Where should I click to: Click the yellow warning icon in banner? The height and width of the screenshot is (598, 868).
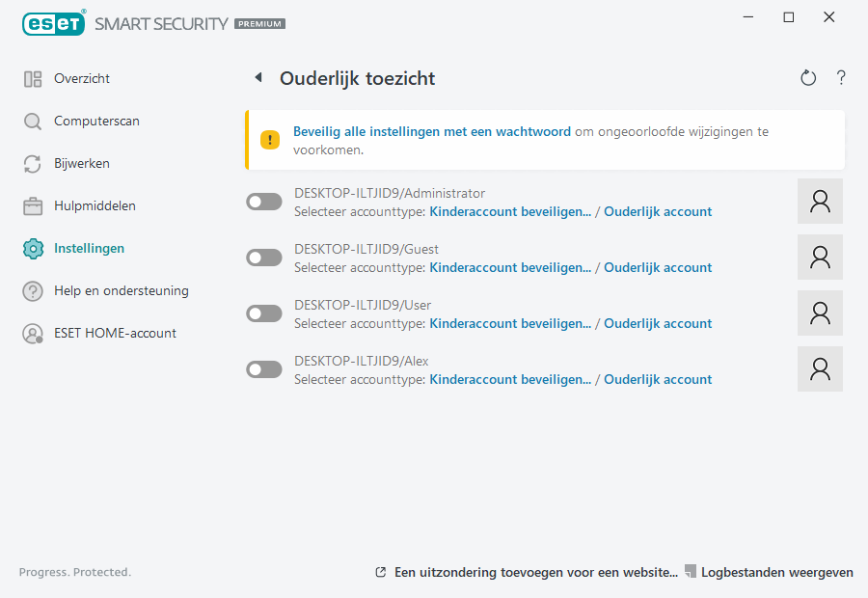pyautogui.click(x=270, y=140)
